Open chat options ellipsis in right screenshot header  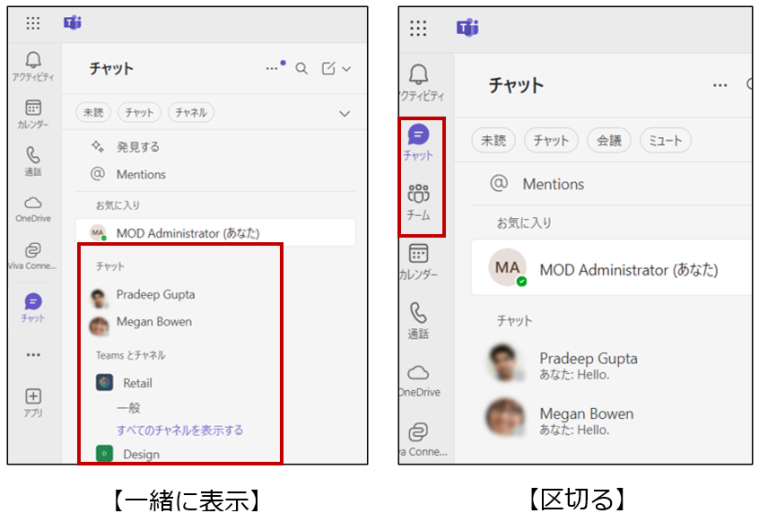(720, 85)
